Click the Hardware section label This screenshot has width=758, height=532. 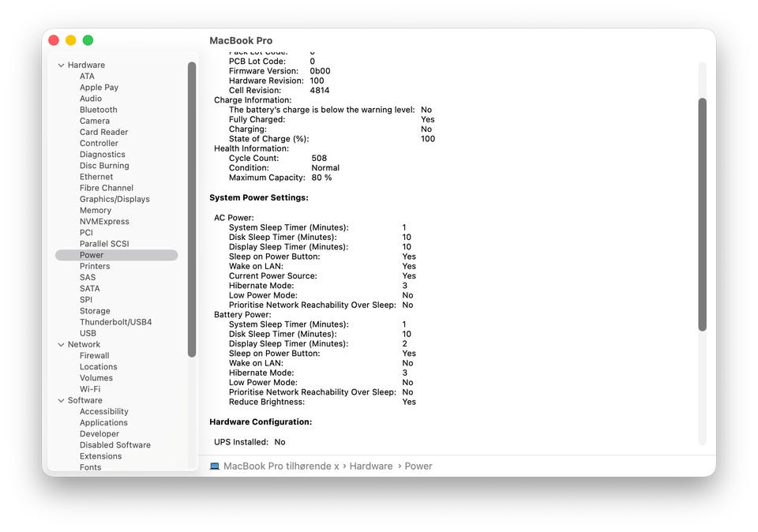(86, 66)
